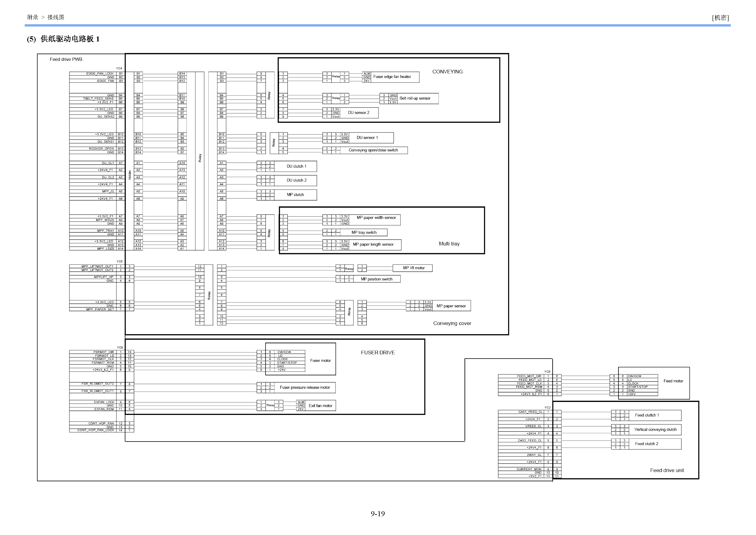Screen dimensions: 756x535
Task: Click the 'DU_SENS2' signal row
Action: point(97,117)
